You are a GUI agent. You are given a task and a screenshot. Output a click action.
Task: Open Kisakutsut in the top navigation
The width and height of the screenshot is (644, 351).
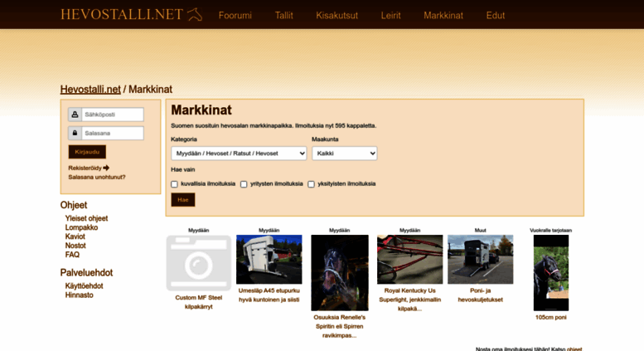click(337, 16)
